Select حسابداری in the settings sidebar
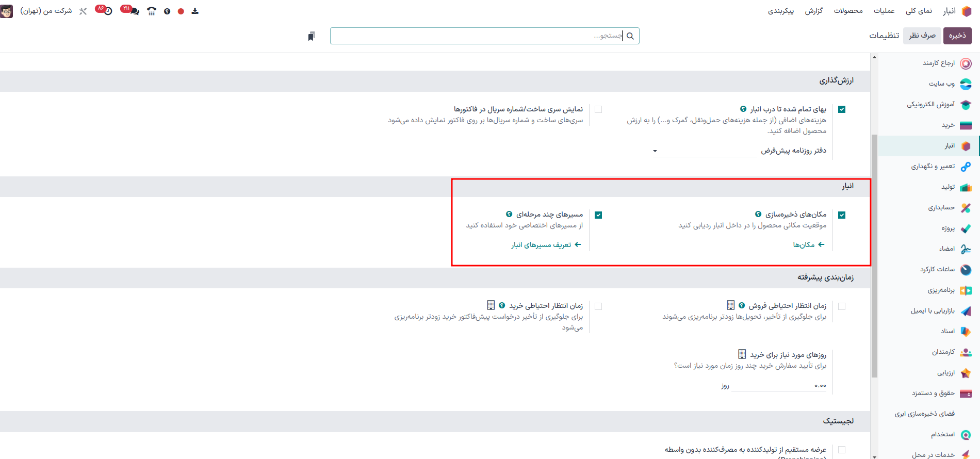 tap(941, 207)
